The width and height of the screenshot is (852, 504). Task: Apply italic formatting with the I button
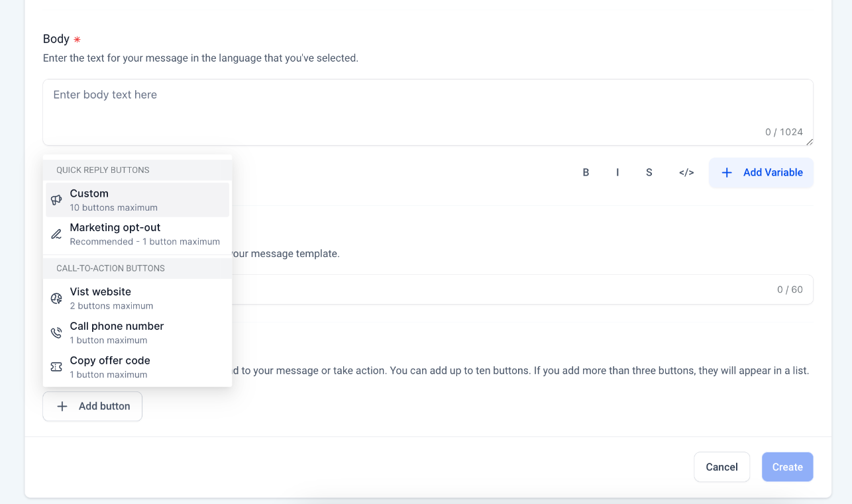coord(617,173)
